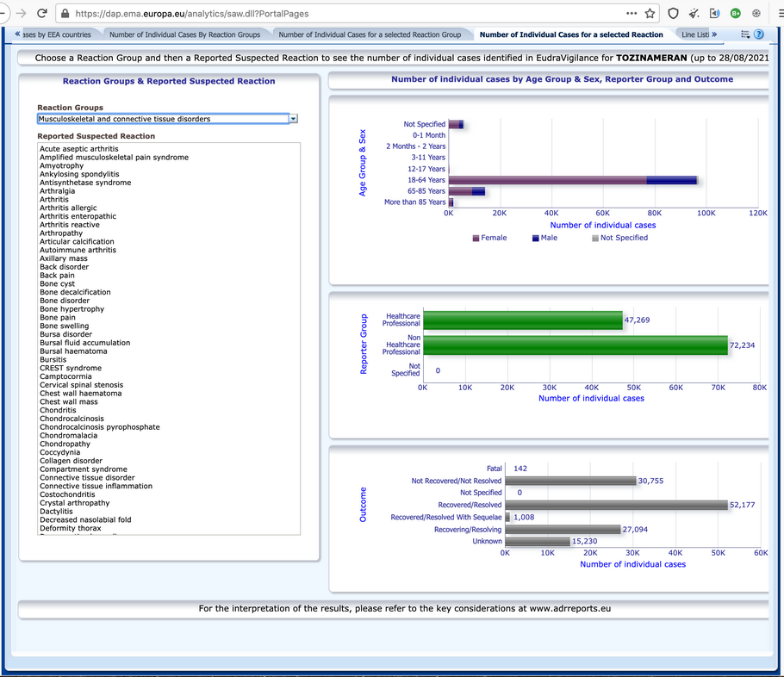Image resolution: width=784 pixels, height=677 pixels.
Task: Open the selected Reaction Group tab
Action: pos(370,34)
